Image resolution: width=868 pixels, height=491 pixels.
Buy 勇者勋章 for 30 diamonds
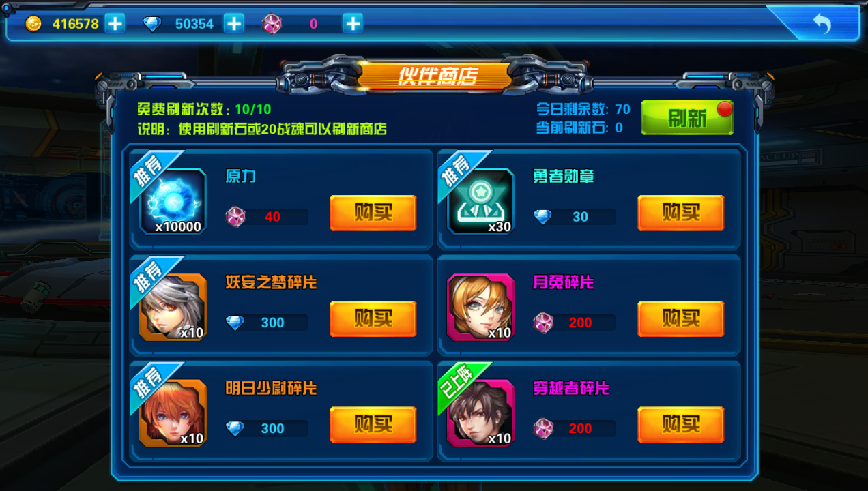pyautogui.click(x=681, y=213)
